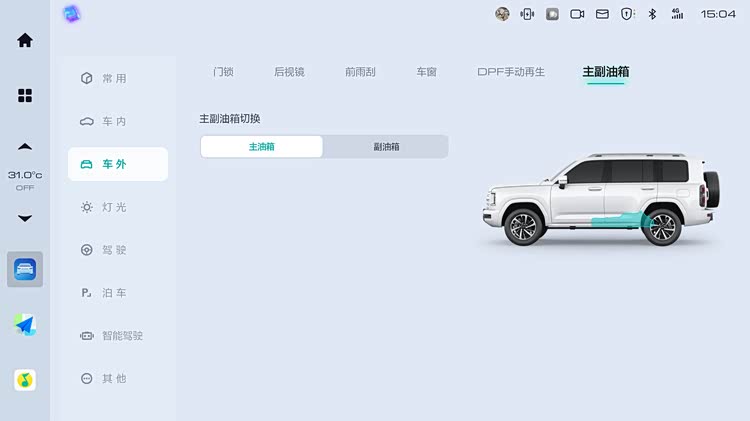
Task: Open the messages envelope icon
Action: pos(602,14)
